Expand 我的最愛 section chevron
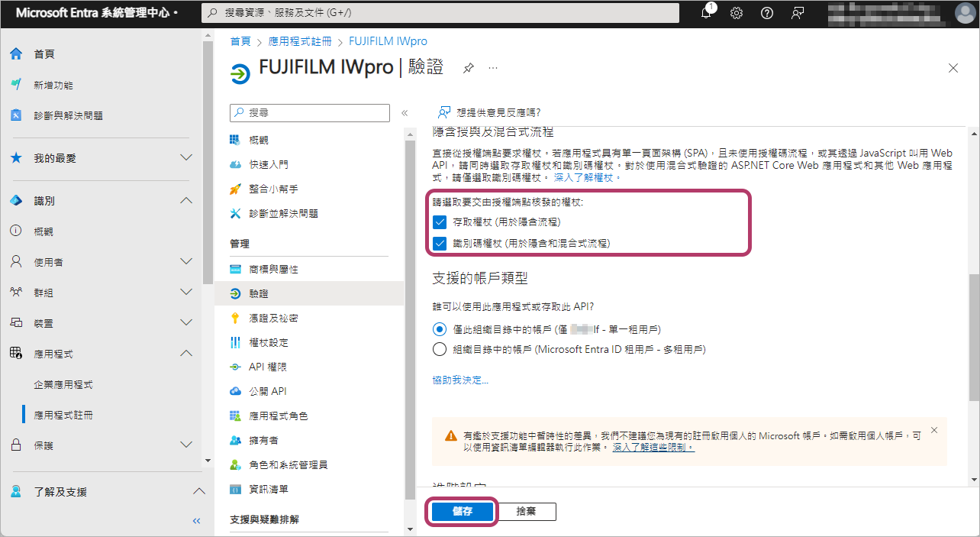This screenshot has width=980, height=537. [185, 158]
